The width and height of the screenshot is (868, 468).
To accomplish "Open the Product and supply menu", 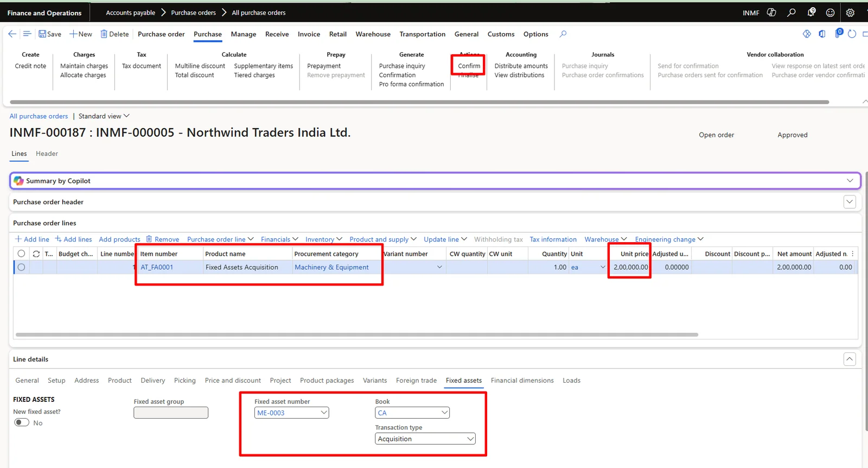I will (x=383, y=239).
